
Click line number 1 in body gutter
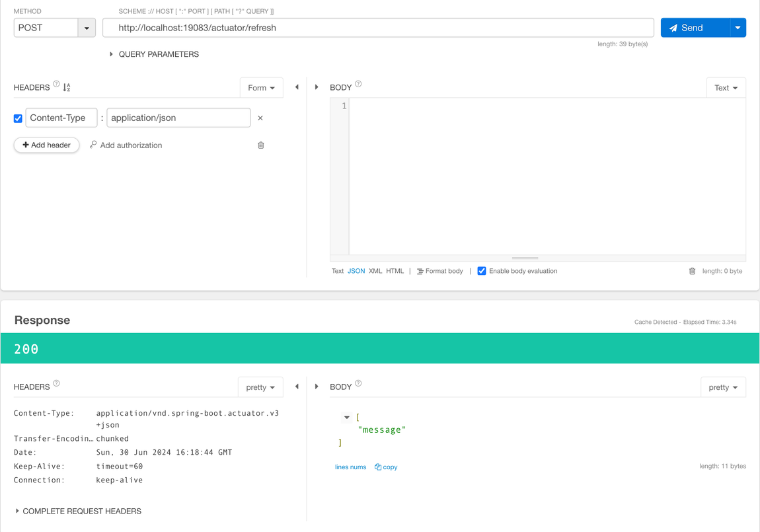point(344,106)
